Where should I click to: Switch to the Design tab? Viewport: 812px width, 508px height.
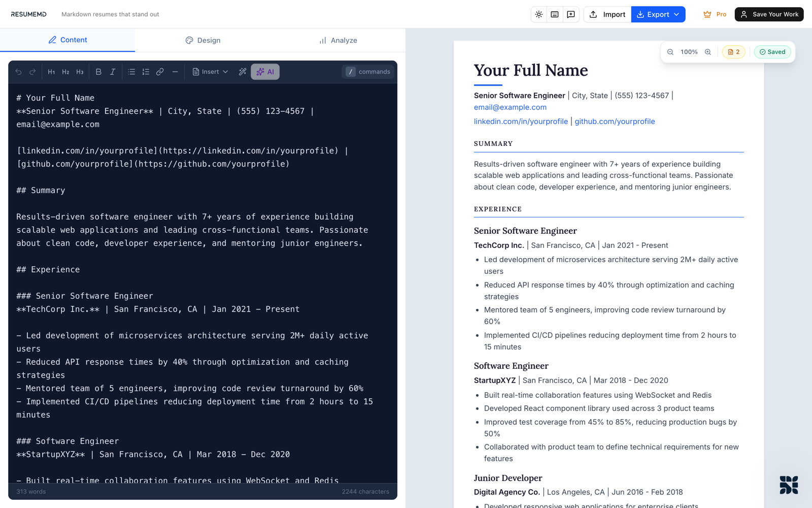point(202,40)
